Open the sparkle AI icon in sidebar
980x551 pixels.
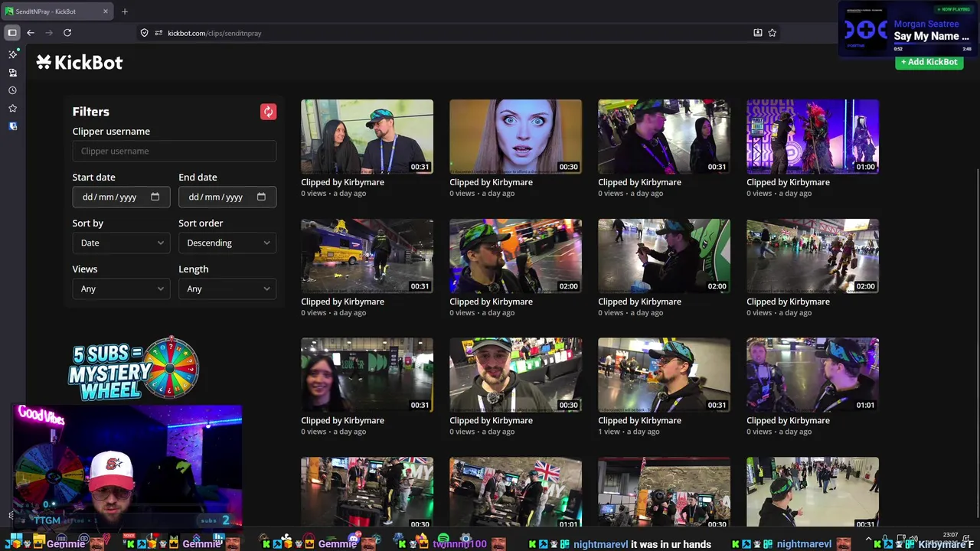point(12,54)
